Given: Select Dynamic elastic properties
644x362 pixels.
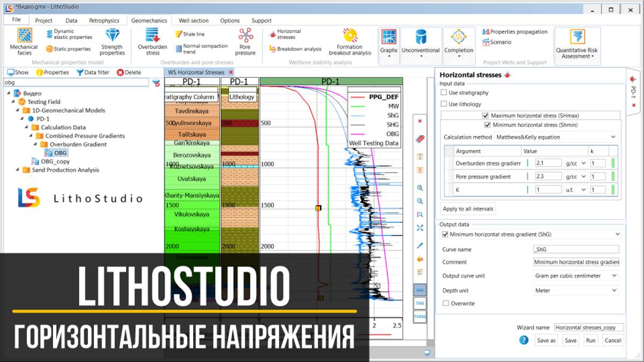Looking at the screenshot, I should pyautogui.click(x=69, y=34).
